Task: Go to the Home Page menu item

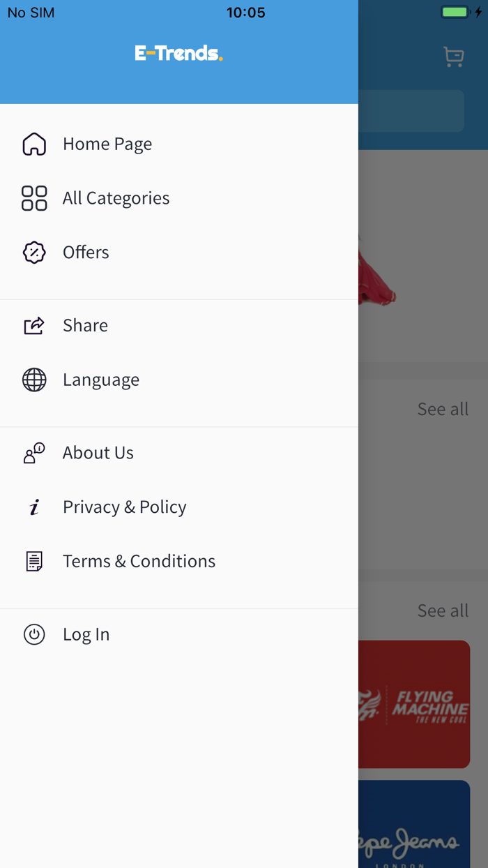Action: tap(107, 143)
